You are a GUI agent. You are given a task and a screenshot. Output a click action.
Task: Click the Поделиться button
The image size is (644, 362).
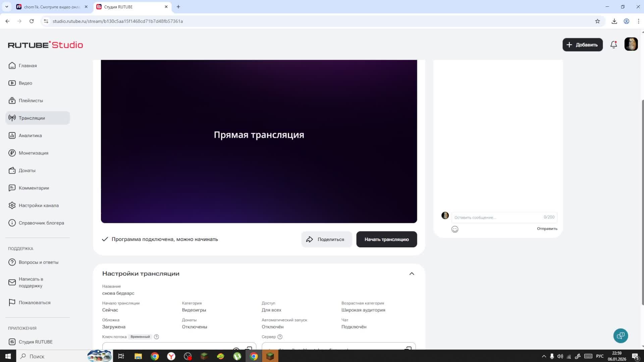click(326, 239)
